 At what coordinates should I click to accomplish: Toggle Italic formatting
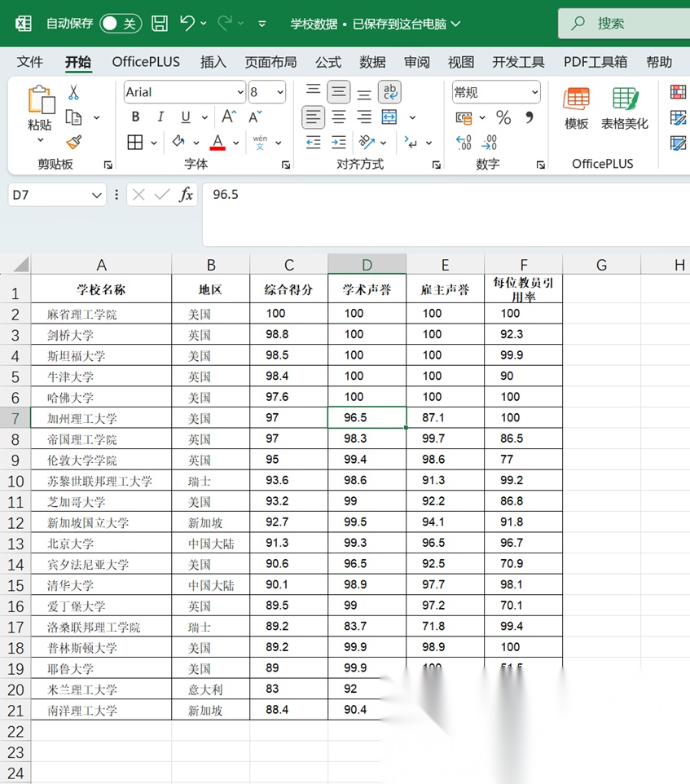click(x=160, y=117)
